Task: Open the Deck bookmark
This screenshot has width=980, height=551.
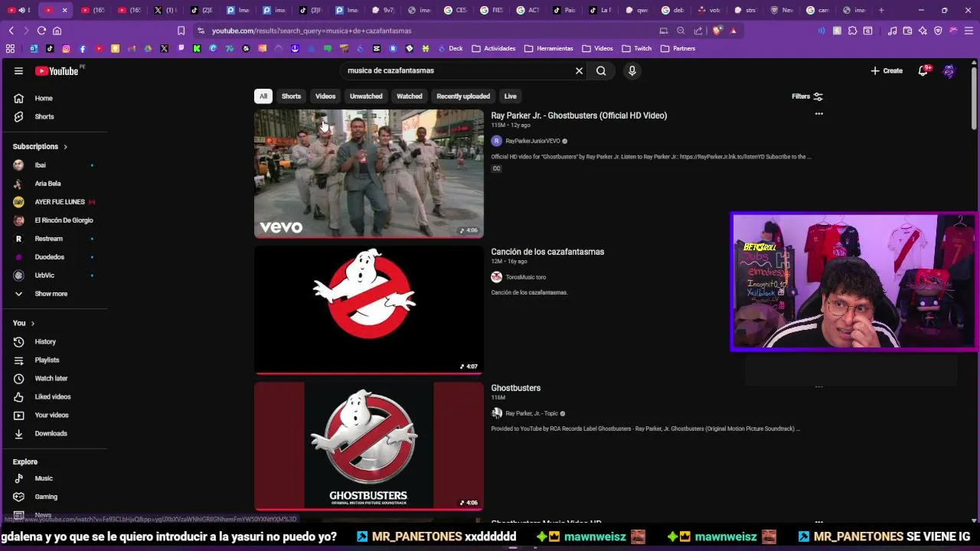Action: pos(450,48)
